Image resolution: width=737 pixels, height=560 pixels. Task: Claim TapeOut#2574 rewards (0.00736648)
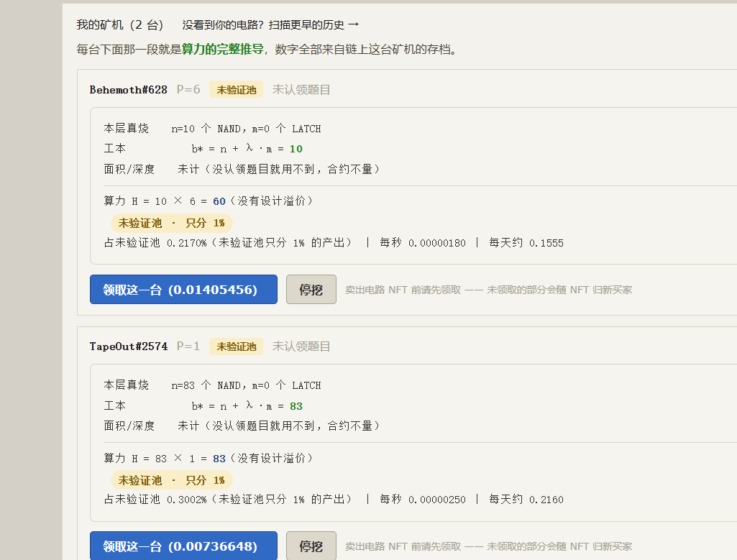(x=183, y=546)
